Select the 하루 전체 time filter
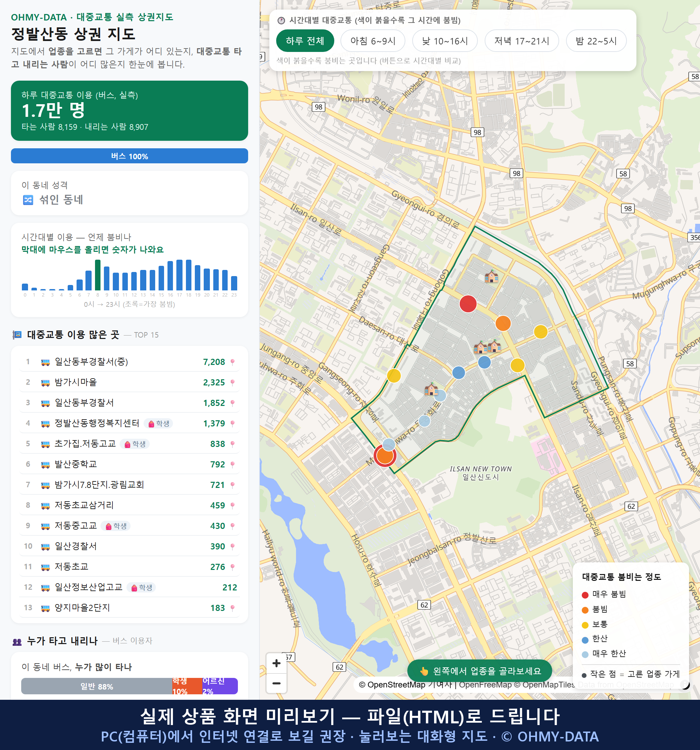This screenshot has width=700, height=750. (305, 41)
